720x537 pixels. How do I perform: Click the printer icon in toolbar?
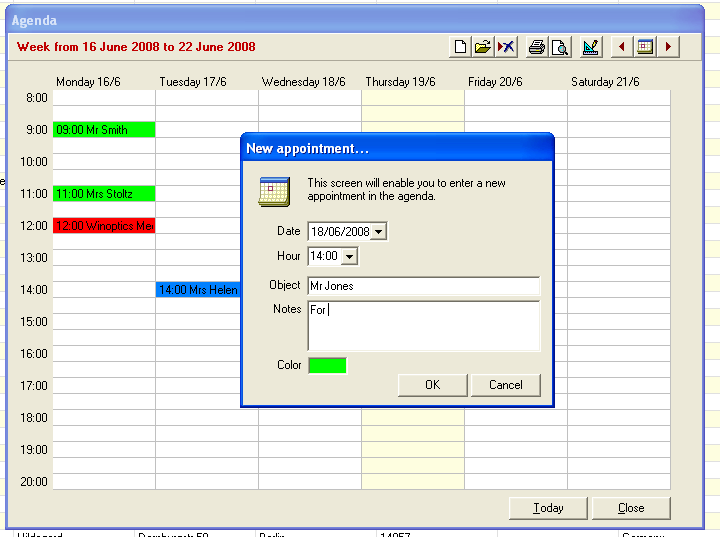pos(537,47)
